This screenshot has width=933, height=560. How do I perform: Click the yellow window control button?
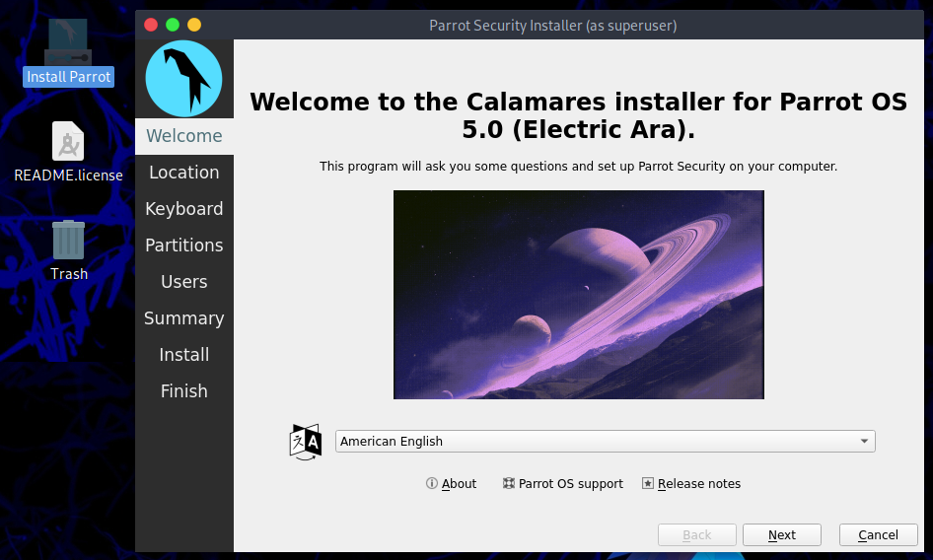click(x=194, y=25)
